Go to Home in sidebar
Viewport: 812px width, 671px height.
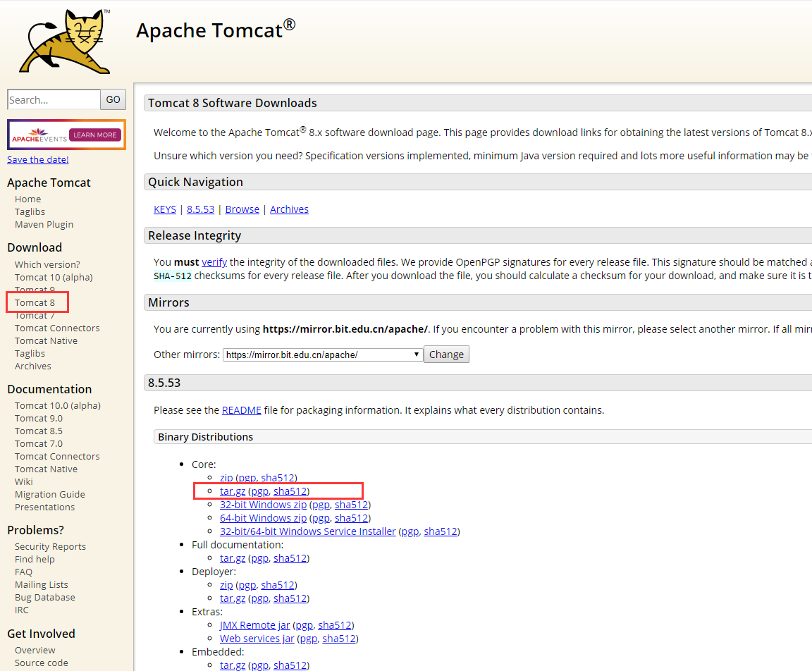coord(28,199)
